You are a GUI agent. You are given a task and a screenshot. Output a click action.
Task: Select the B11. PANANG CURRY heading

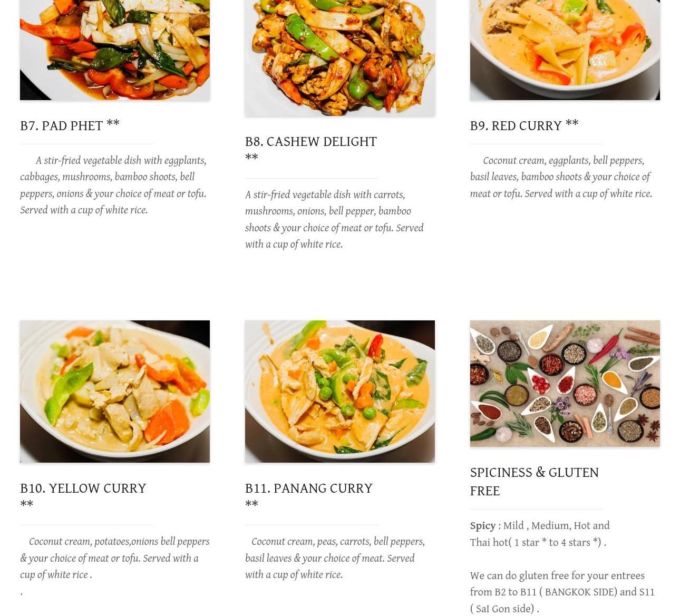pos(309,496)
